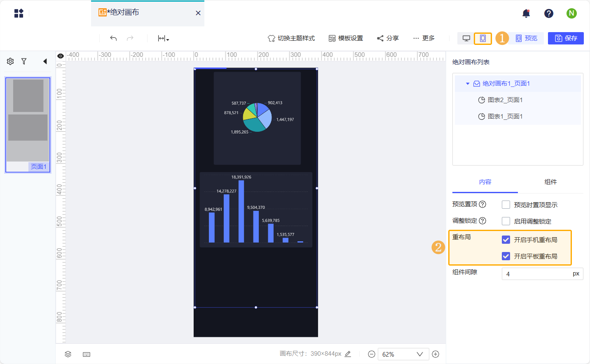Viewport: 590px width, 364px height.
Task: Uncheck 开启平板重布局
Action: click(506, 256)
